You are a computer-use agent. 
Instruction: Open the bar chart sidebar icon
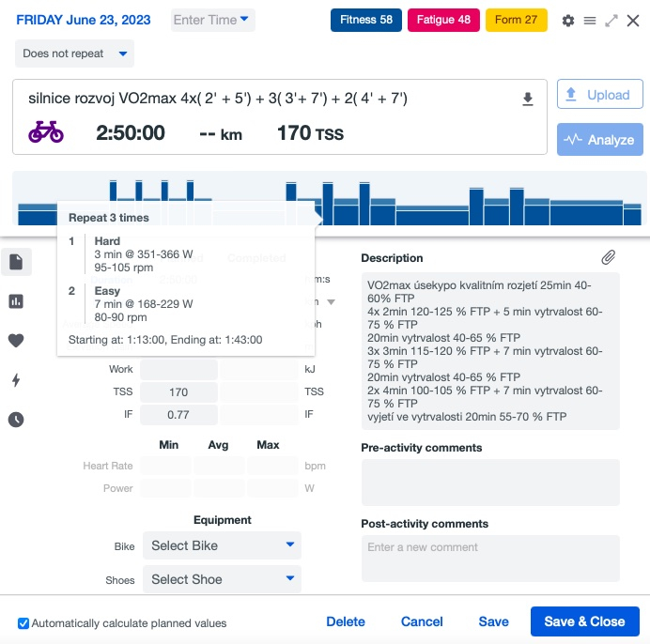point(16,301)
